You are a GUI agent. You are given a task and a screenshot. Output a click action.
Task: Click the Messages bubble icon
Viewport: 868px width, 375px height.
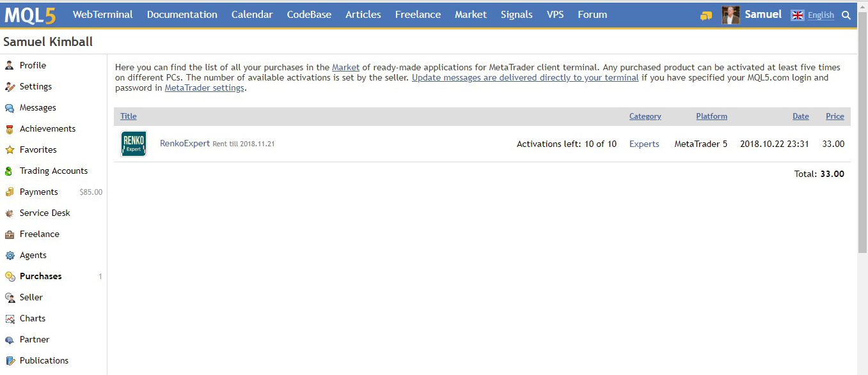tap(10, 107)
